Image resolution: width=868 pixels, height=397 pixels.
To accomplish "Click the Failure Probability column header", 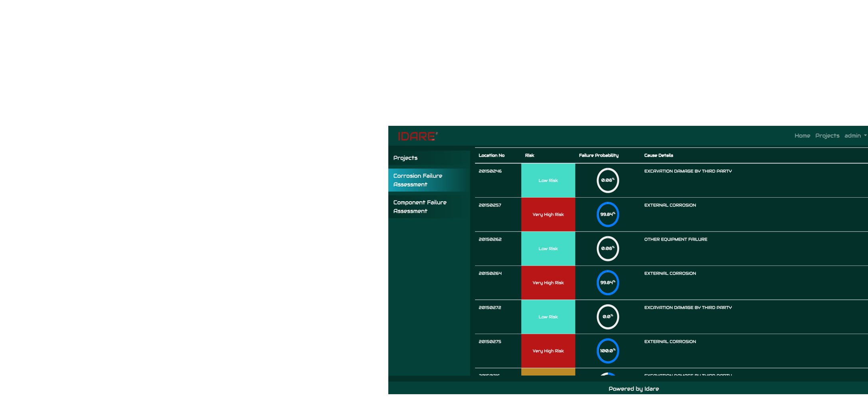I will pyautogui.click(x=599, y=155).
